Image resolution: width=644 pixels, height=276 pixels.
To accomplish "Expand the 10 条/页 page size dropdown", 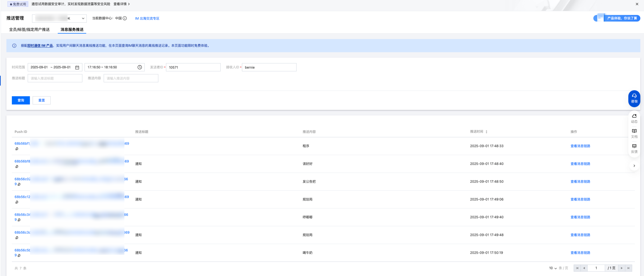I will point(553,268).
